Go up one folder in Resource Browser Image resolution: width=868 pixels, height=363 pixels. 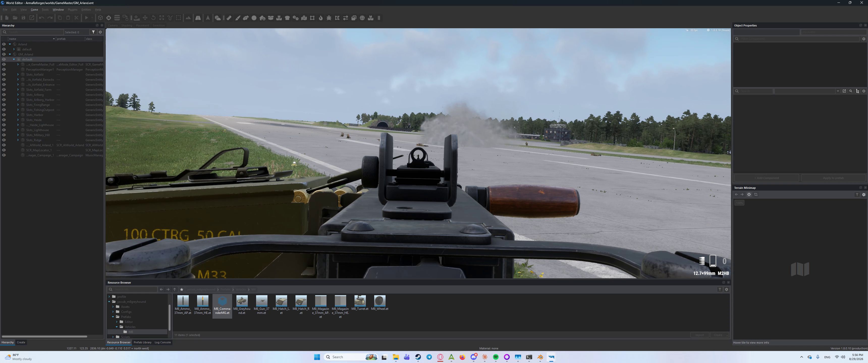click(x=175, y=289)
